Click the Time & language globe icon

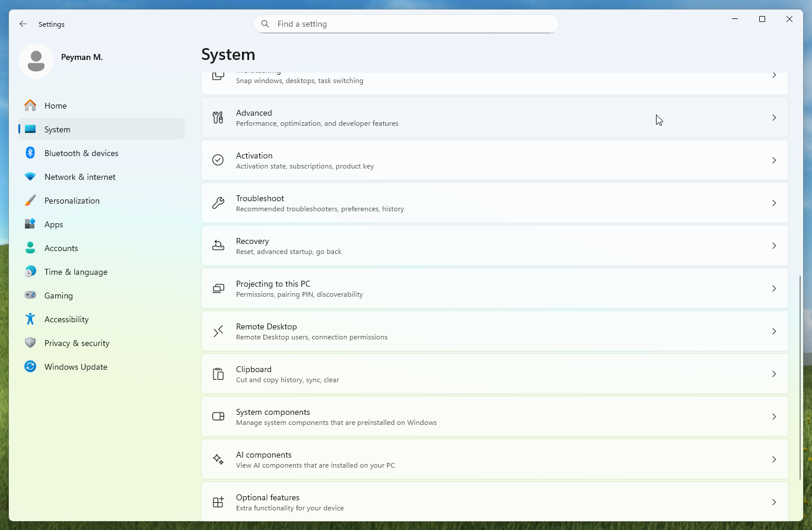click(x=30, y=272)
